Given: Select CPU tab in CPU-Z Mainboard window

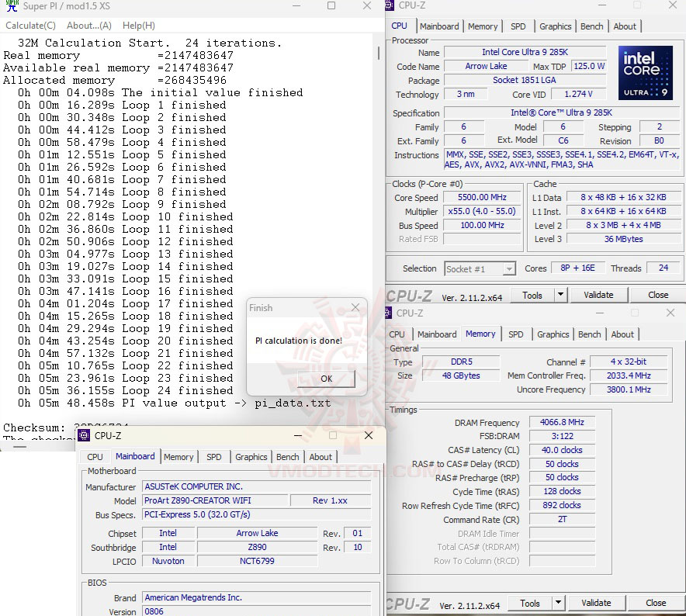Looking at the screenshot, I should pos(95,457).
